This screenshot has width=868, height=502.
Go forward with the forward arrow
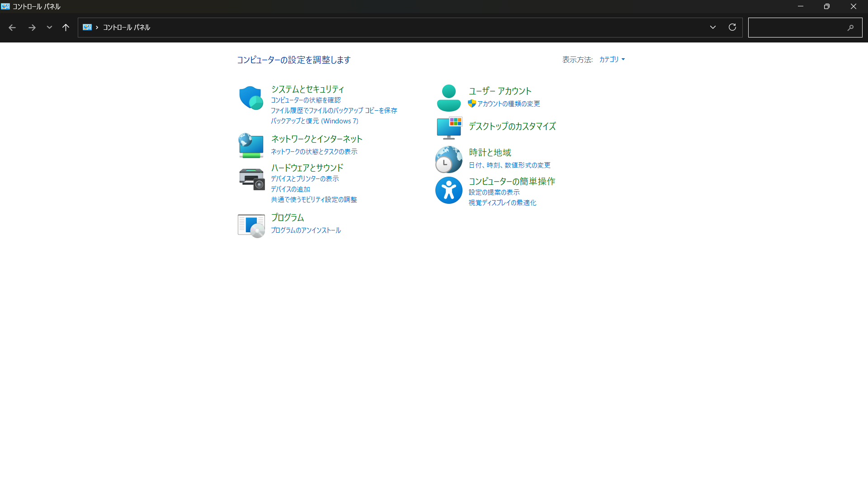coord(32,28)
